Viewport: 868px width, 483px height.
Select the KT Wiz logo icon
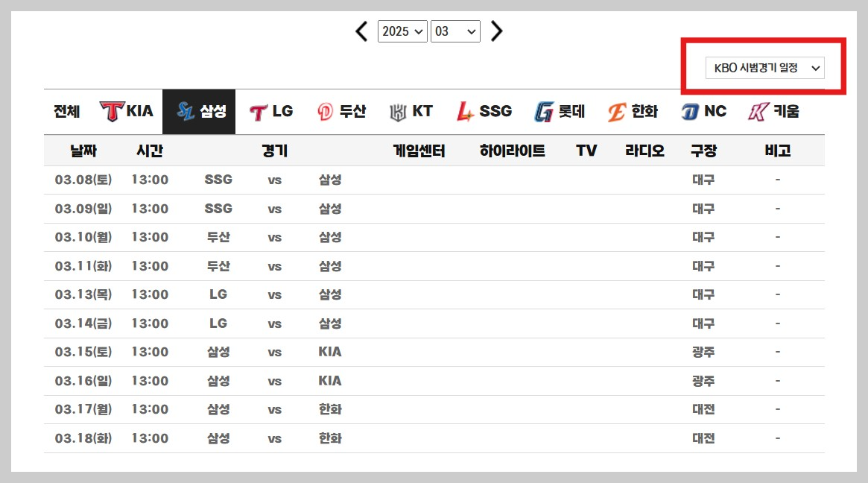[x=397, y=110]
